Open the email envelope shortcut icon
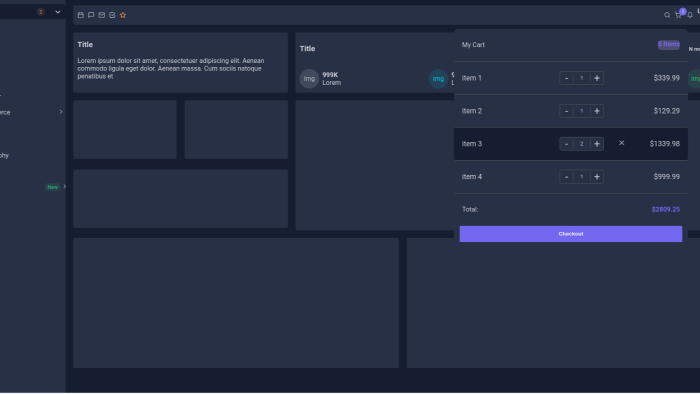 point(102,15)
